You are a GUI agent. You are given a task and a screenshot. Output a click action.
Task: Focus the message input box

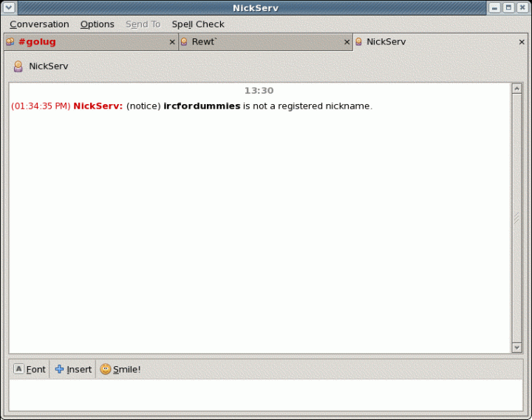(265, 395)
